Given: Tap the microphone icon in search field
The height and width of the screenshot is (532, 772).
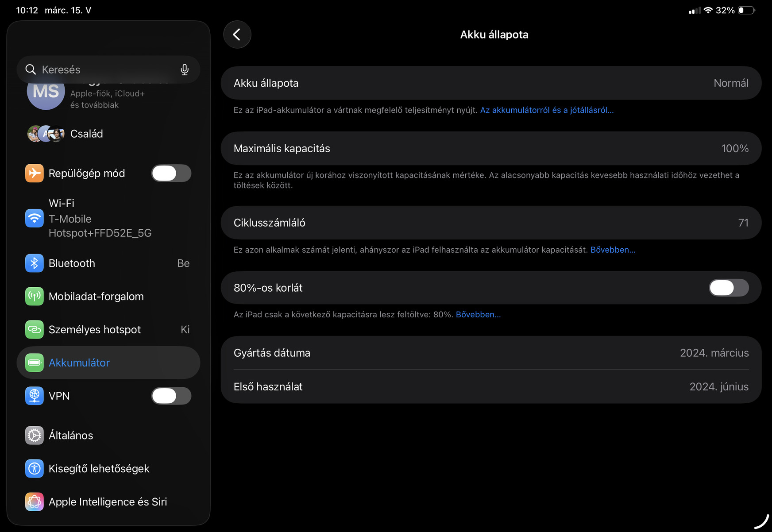Looking at the screenshot, I should (185, 69).
